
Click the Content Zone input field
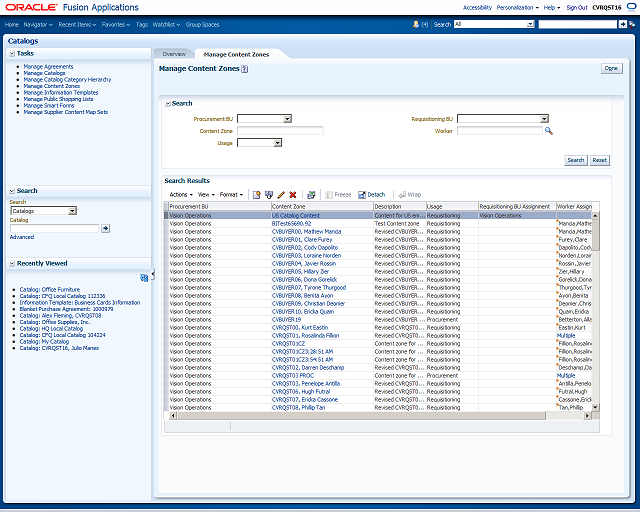pyautogui.click(x=280, y=131)
